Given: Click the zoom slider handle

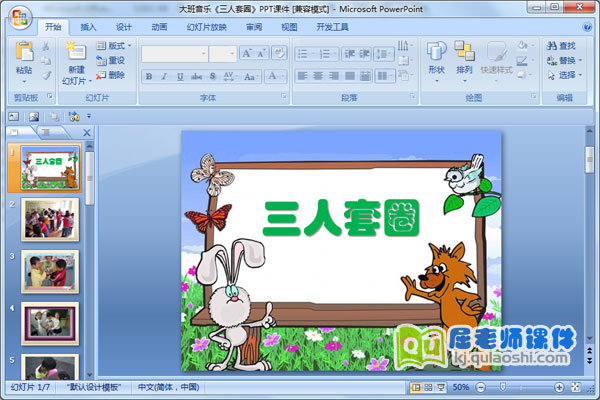Looking at the screenshot, I should point(503,387).
